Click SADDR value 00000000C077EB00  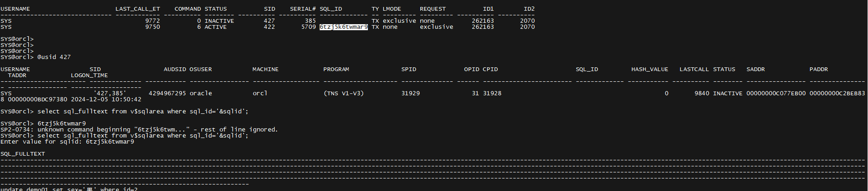pos(776,93)
